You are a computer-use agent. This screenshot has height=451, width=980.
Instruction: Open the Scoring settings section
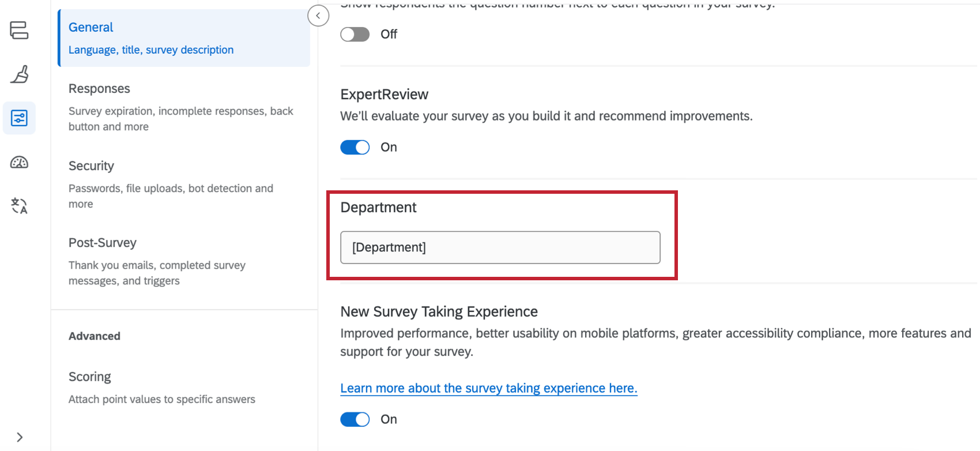pyautogui.click(x=184, y=387)
